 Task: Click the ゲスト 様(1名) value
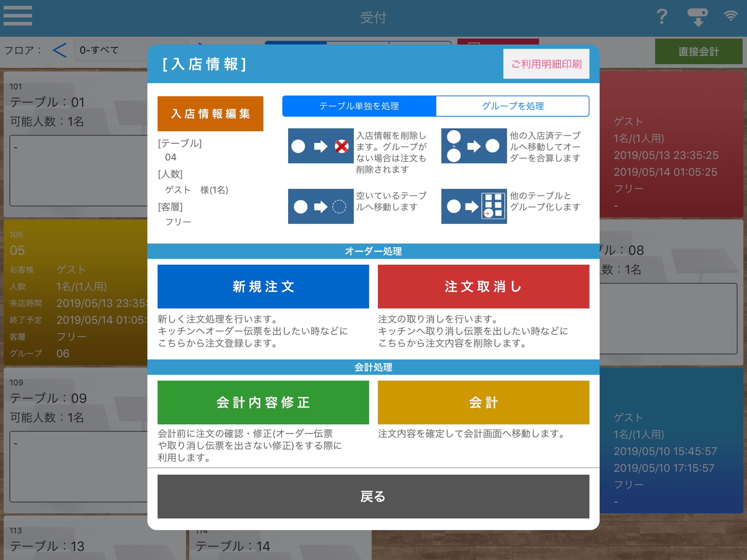tap(196, 190)
